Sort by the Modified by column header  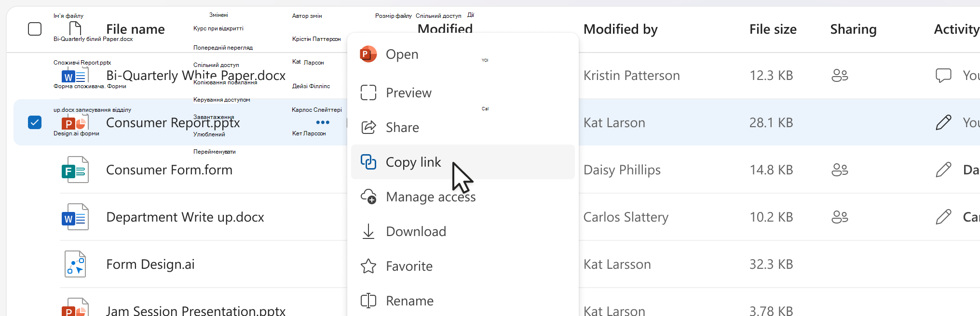click(621, 29)
